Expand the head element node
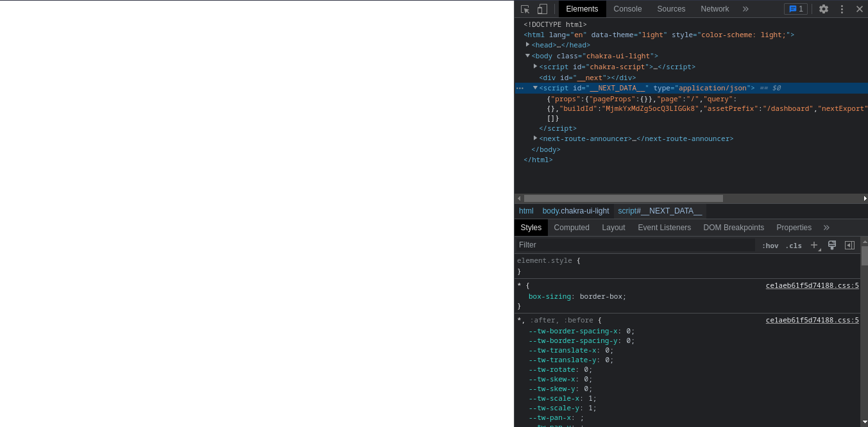Viewport: 868px width, 427px height. (527, 45)
